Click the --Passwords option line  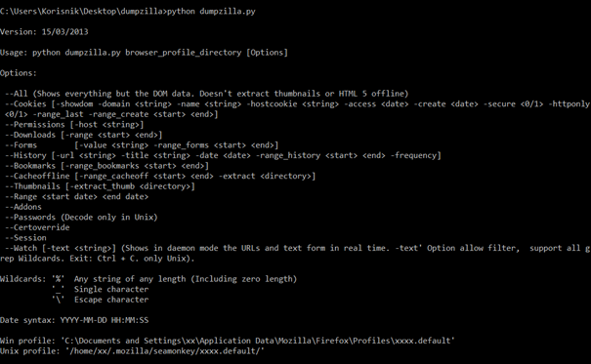(81, 218)
